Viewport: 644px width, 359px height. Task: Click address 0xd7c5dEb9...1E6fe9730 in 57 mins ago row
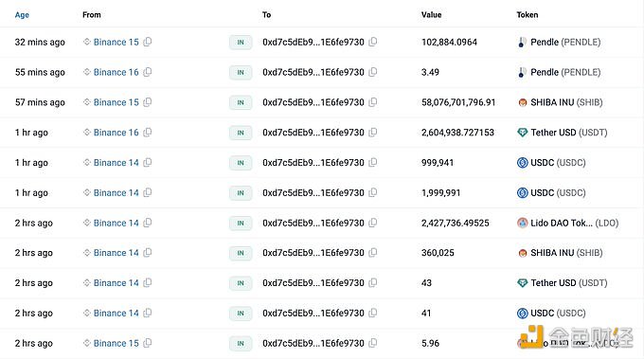click(x=313, y=102)
